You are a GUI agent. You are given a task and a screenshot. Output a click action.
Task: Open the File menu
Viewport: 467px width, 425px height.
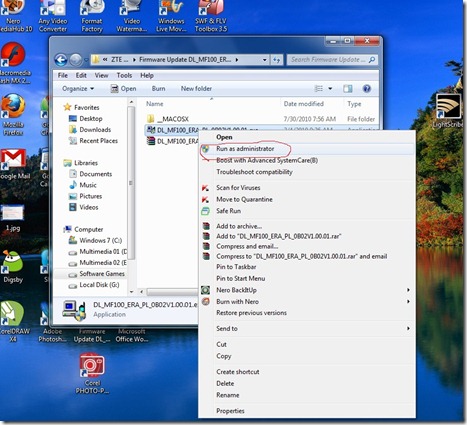63,75
